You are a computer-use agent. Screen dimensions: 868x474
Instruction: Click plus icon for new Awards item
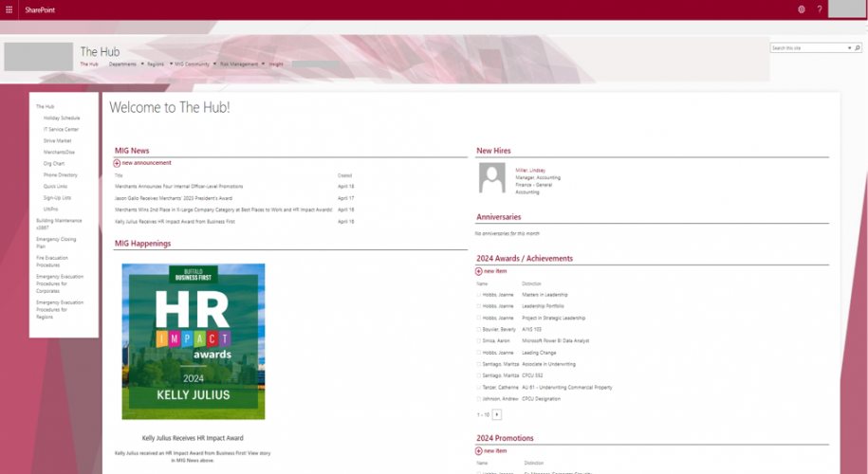click(478, 271)
